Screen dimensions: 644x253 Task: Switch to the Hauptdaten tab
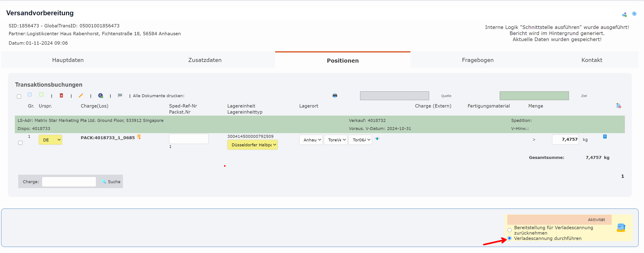click(x=68, y=60)
